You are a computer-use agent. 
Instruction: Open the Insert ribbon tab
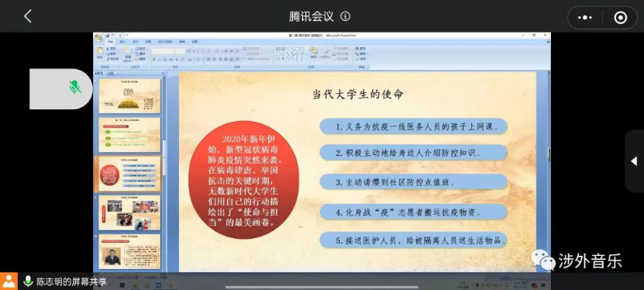[122, 42]
